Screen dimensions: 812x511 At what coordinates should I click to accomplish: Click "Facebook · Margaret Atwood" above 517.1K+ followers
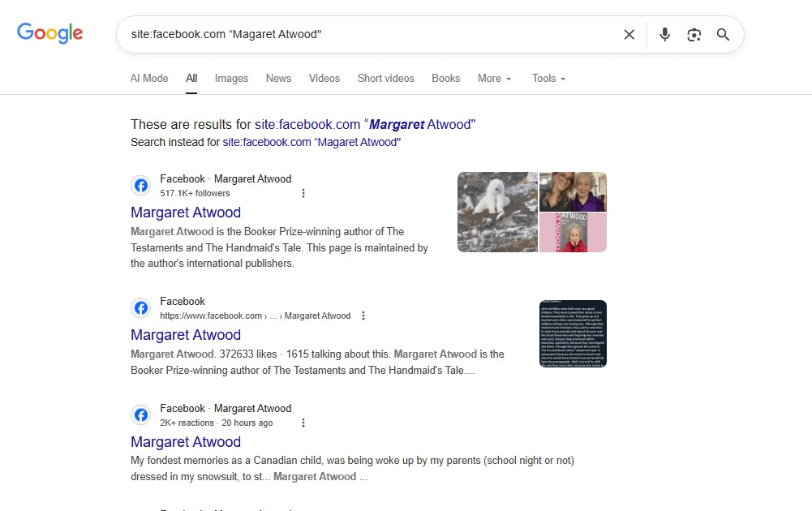226,179
